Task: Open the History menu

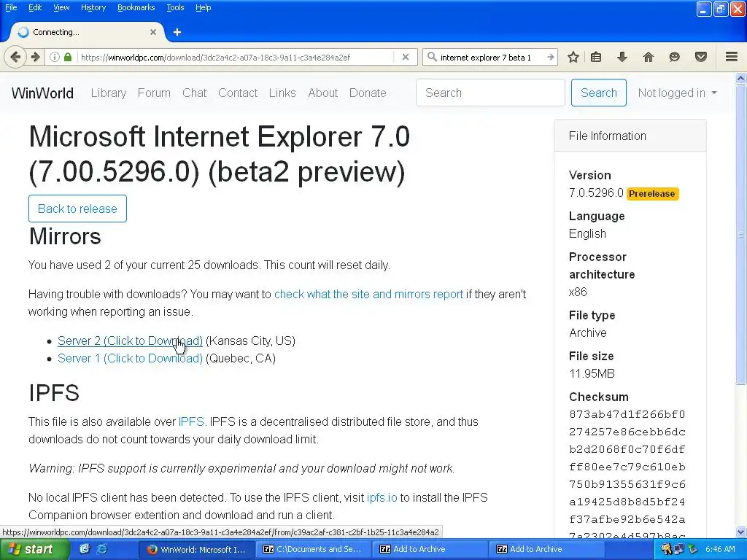Action: [93, 7]
